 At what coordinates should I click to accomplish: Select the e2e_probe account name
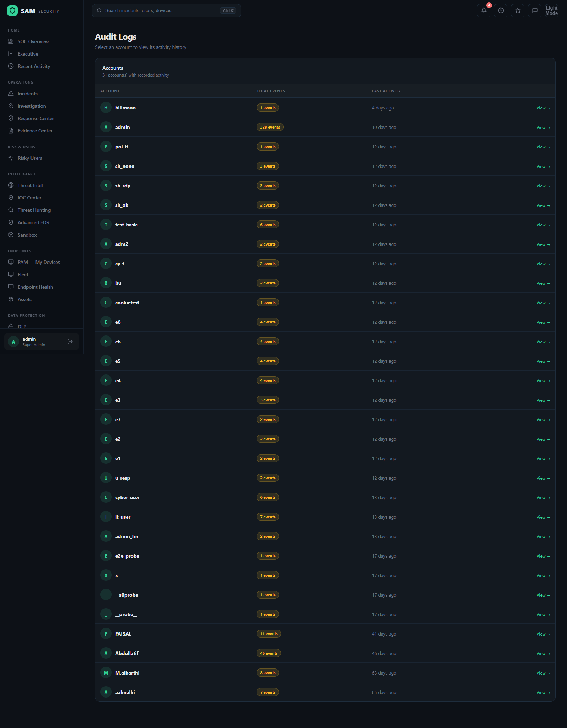pyautogui.click(x=127, y=556)
